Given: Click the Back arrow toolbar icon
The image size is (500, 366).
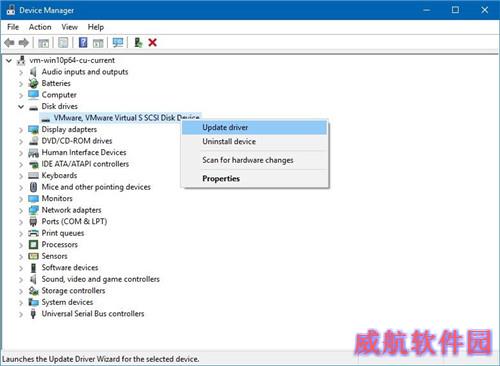Looking at the screenshot, I should [x=9, y=43].
